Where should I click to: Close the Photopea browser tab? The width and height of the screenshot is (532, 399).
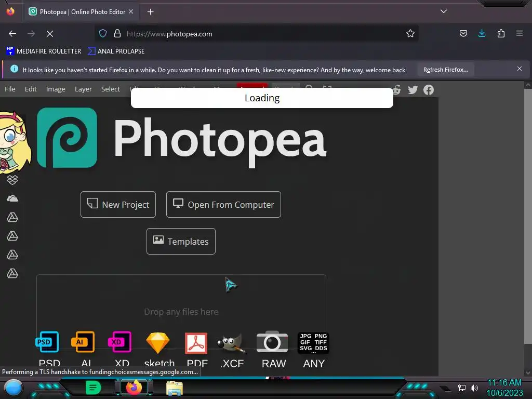(x=131, y=11)
